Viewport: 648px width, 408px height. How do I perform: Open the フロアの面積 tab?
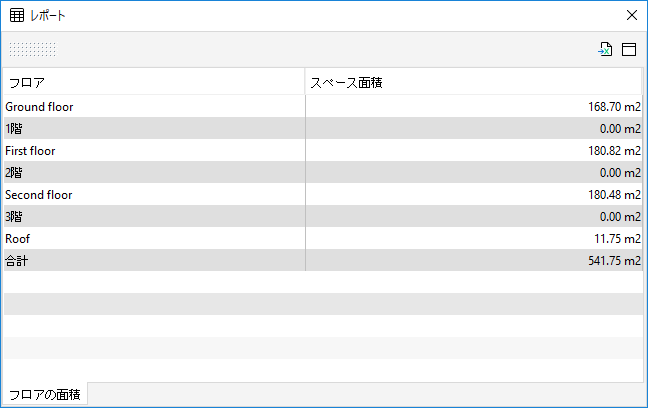(x=45, y=394)
